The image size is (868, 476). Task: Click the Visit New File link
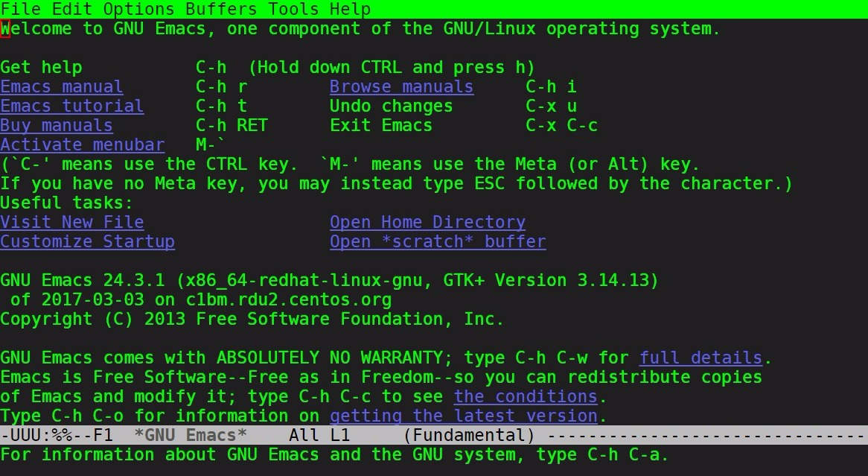(72, 222)
